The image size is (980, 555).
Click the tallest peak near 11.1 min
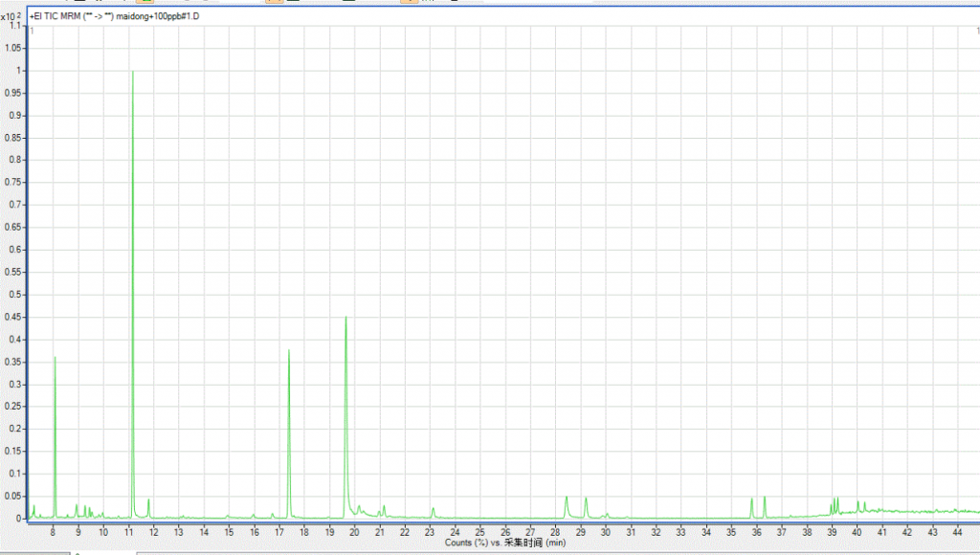(132, 73)
